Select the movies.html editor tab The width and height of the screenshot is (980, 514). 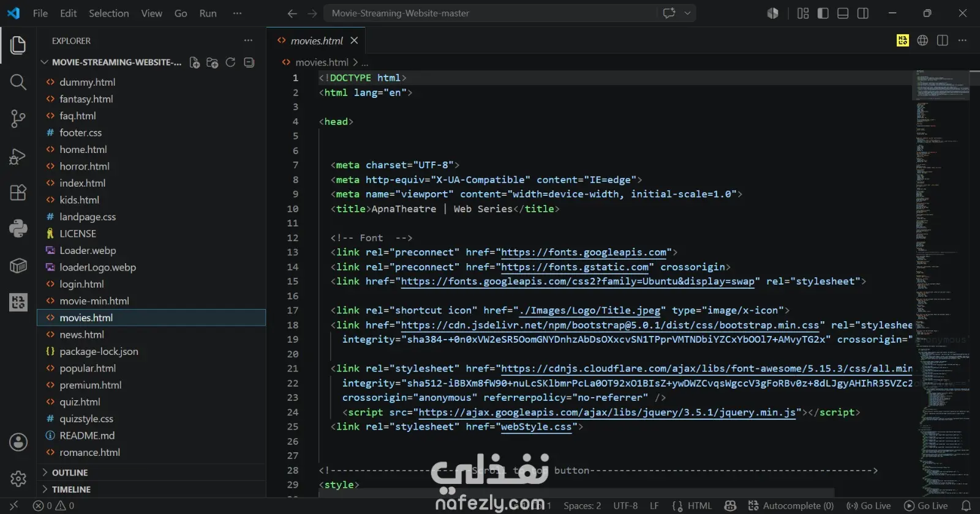point(316,40)
